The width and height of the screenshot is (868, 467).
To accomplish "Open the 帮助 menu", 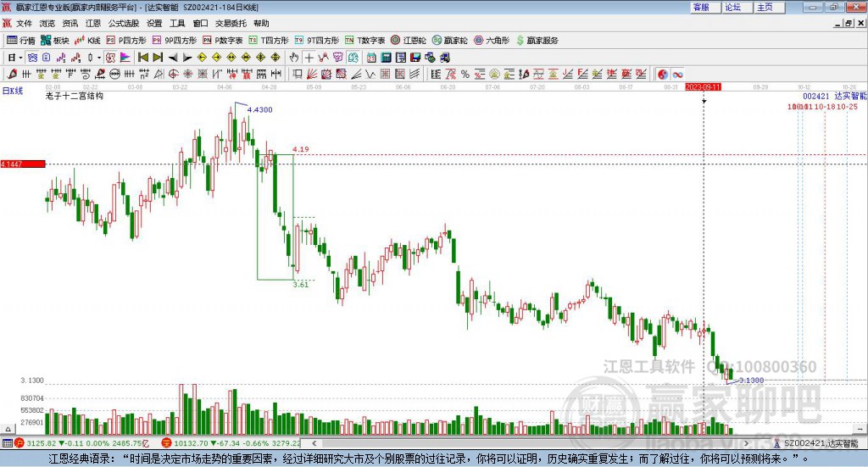I will (x=261, y=23).
